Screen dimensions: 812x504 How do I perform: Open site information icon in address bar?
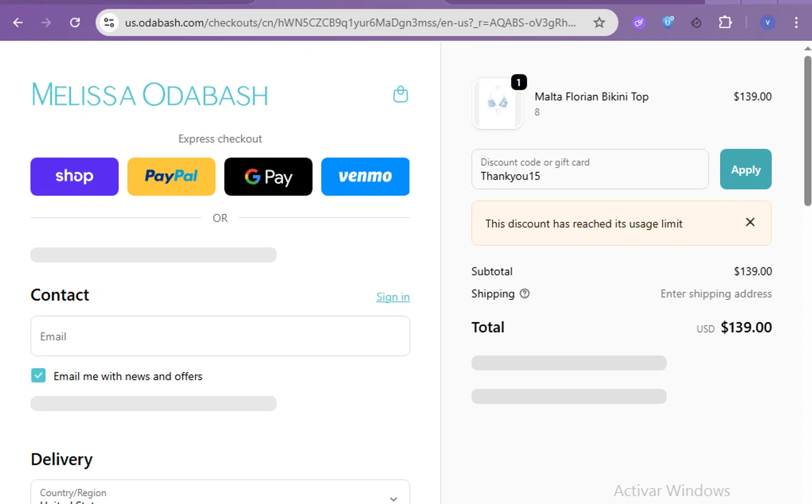(x=109, y=23)
